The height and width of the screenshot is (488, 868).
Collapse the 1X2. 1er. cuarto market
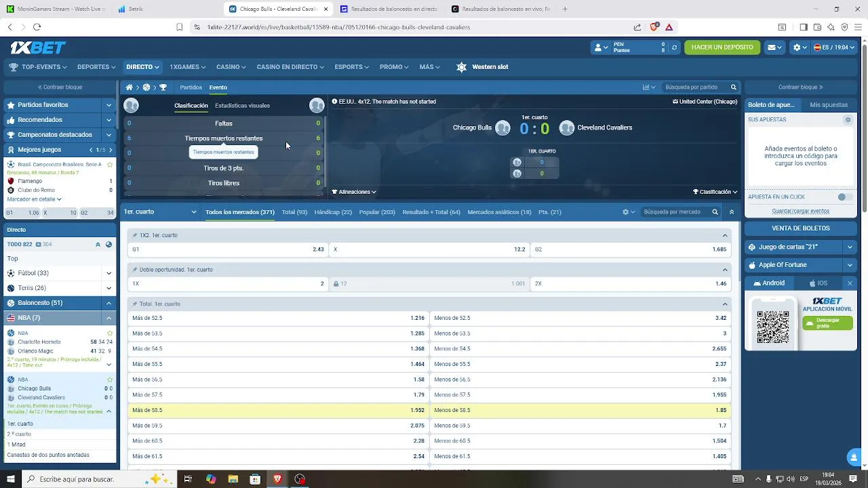pos(725,235)
